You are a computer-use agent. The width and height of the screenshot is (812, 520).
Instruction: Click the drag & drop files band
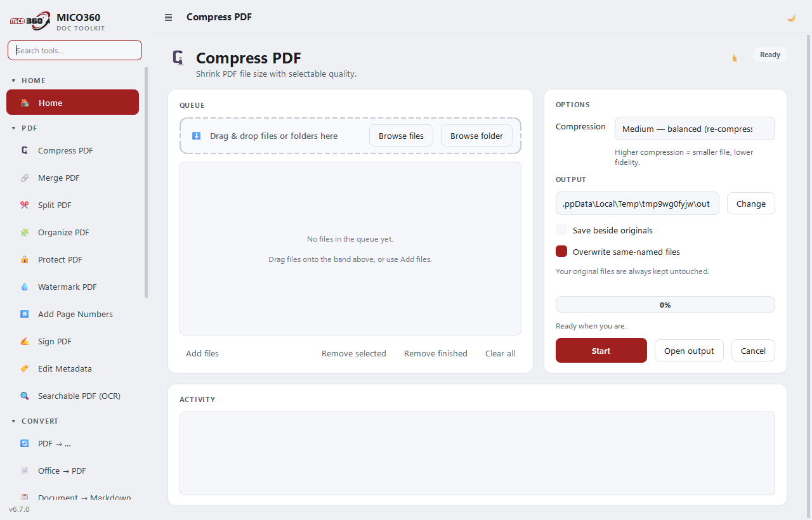point(350,136)
